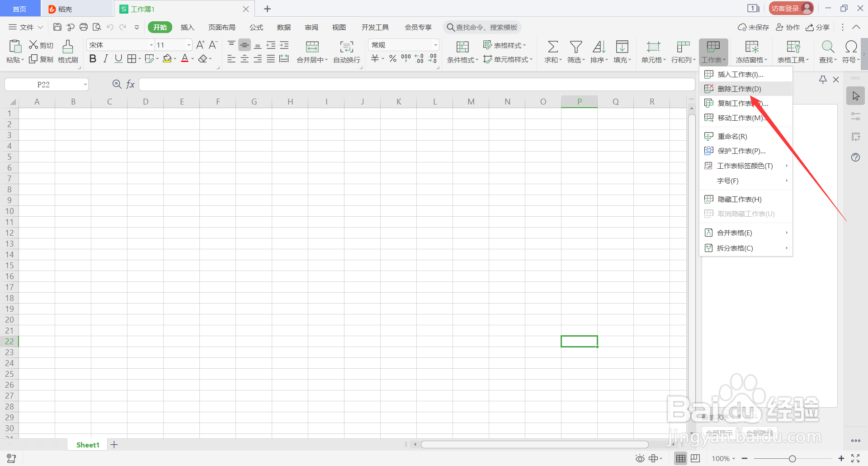Pin the side task pane

click(x=823, y=80)
